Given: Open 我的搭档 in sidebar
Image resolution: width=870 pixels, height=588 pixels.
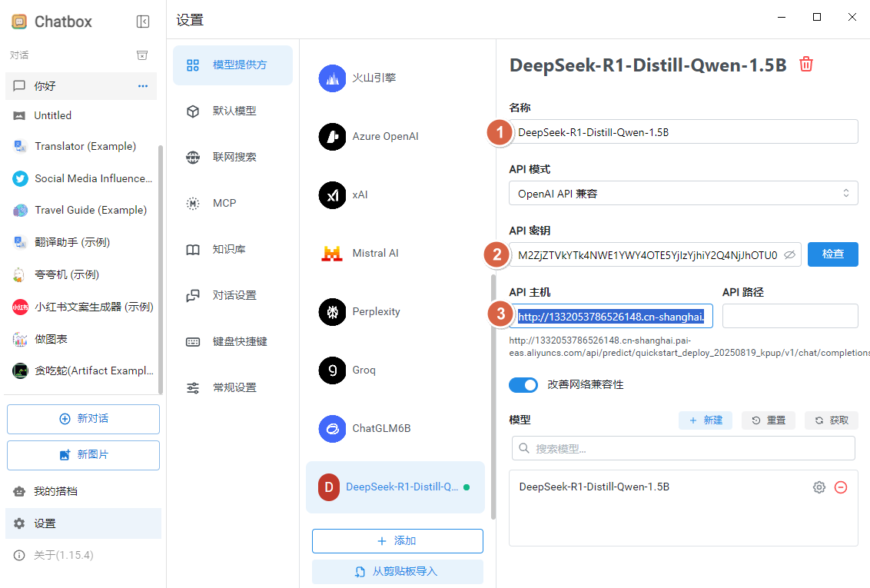Looking at the screenshot, I should click(x=83, y=491).
